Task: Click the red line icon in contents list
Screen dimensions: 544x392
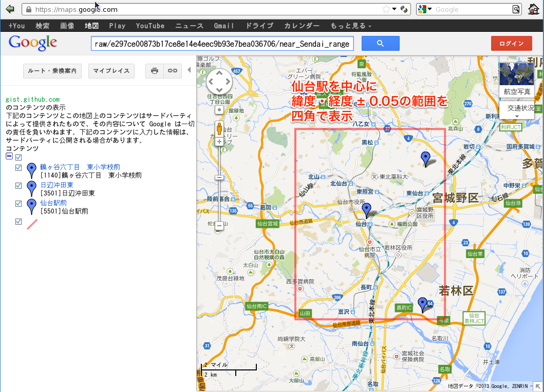Action: coord(32,224)
